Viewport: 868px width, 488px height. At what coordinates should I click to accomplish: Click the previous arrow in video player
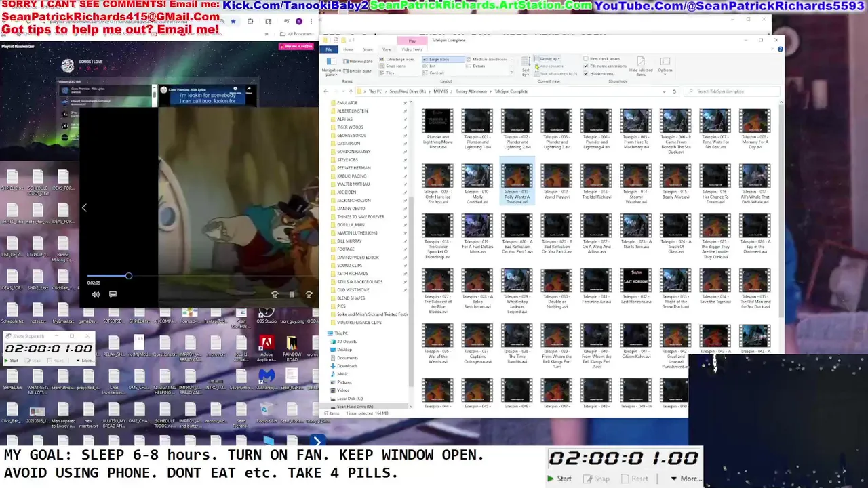[x=84, y=208]
